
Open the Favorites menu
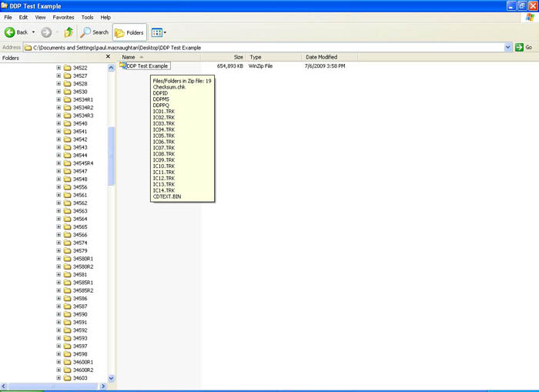tap(63, 17)
